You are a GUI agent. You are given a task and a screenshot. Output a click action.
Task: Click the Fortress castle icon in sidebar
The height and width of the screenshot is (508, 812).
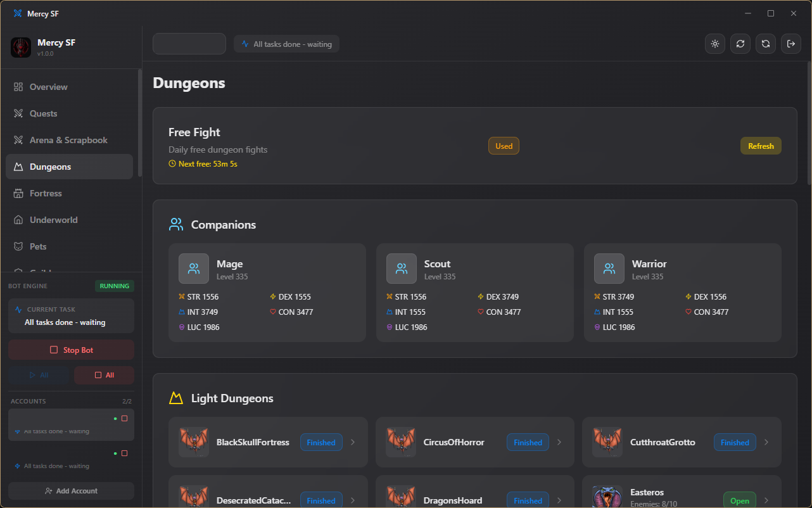pos(18,193)
